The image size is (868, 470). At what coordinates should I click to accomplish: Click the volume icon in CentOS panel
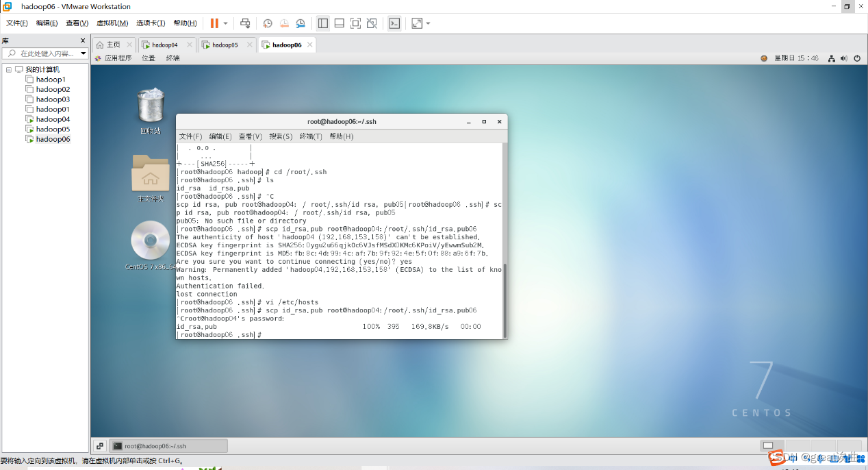point(844,58)
